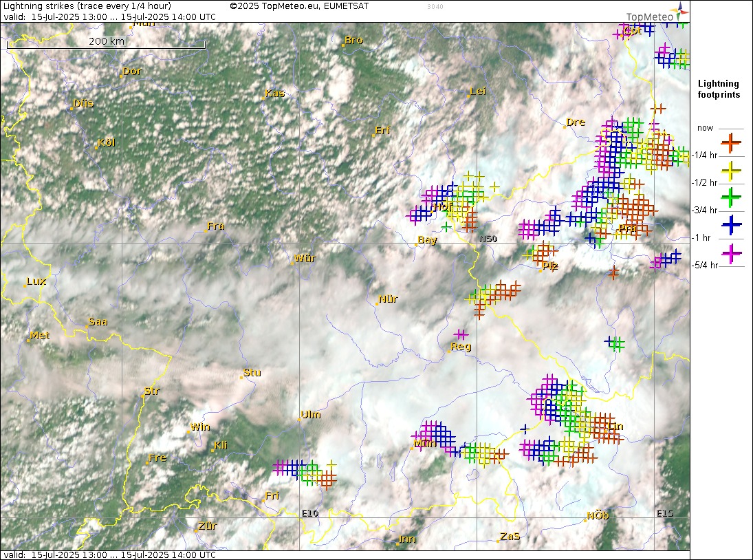Click the ZaS label
The height and width of the screenshot is (560, 753).
510,536
